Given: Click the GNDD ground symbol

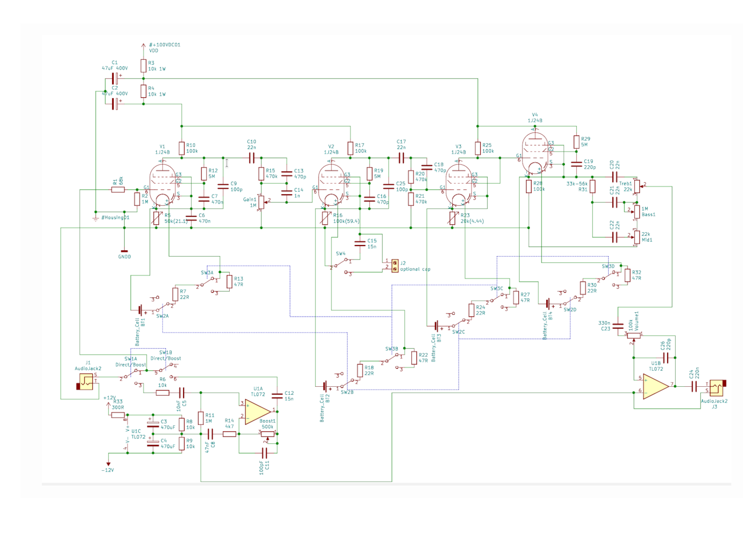Looking at the screenshot, I should click(125, 250).
